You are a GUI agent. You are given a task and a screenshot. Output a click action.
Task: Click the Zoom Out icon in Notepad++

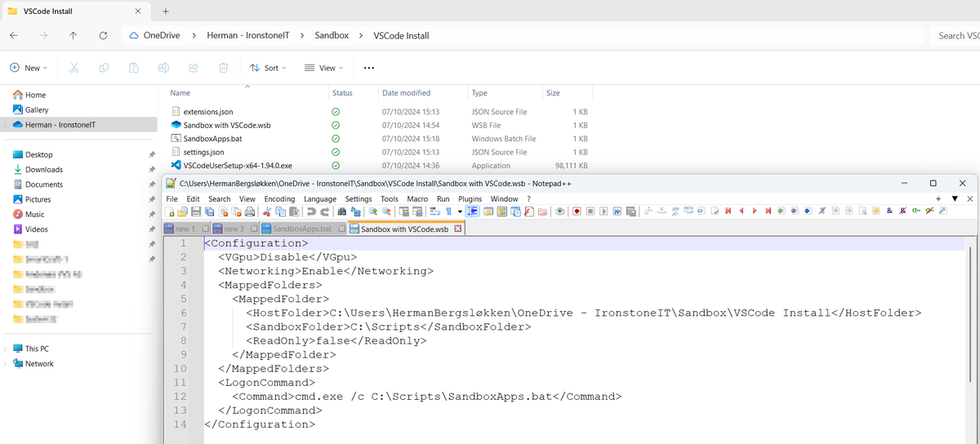(x=386, y=211)
